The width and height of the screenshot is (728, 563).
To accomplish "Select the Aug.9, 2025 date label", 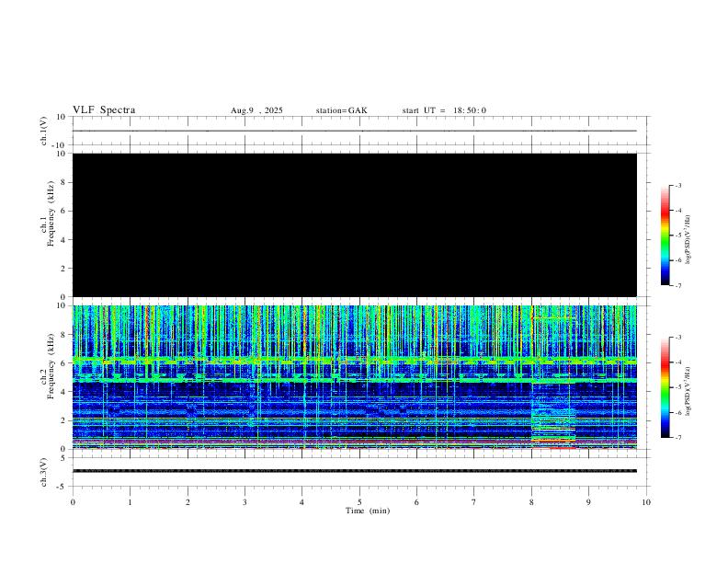I will (256, 110).
